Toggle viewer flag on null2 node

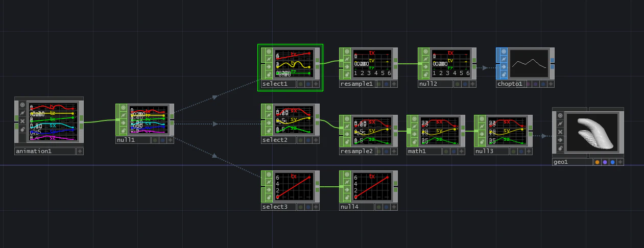pyautogui.click(x=425, y=52)
